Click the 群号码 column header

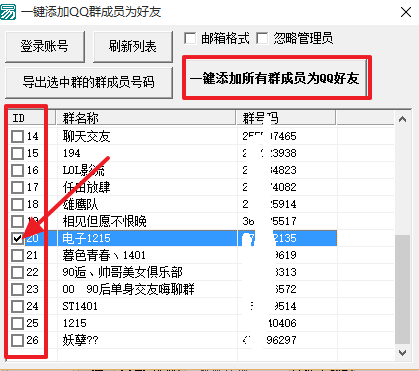(x=287, y=118)
